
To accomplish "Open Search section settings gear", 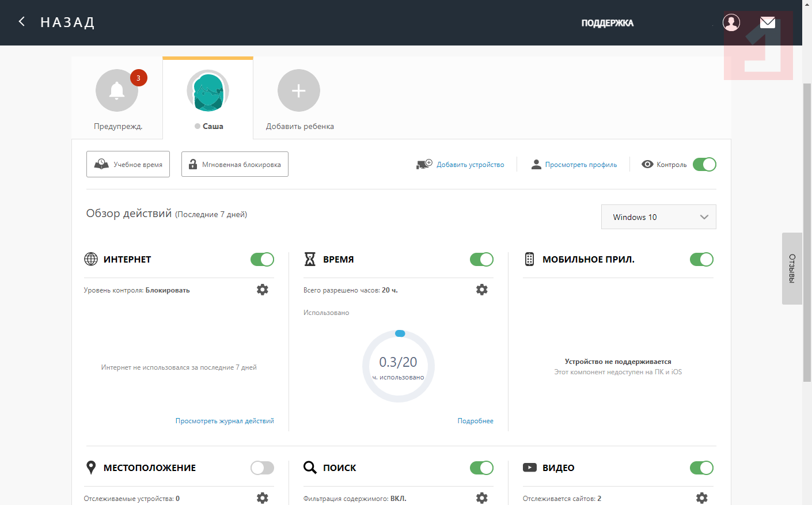I will pos(482,498).
